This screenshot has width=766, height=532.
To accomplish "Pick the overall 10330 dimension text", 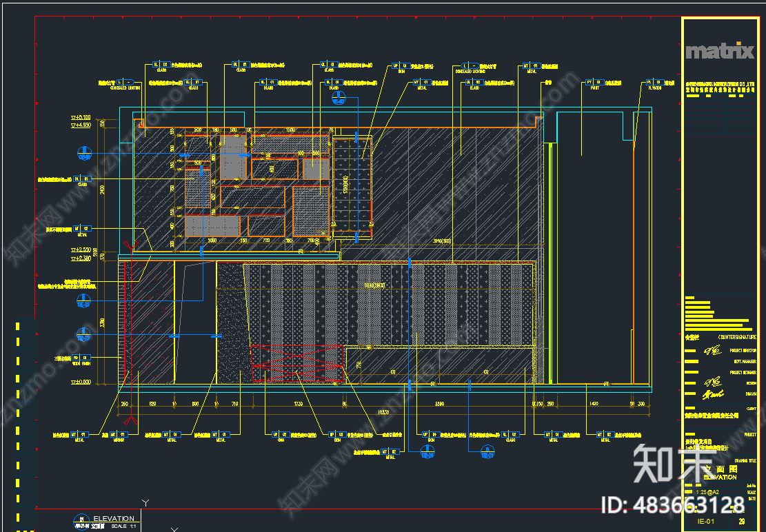I will (x=383, y=412).
